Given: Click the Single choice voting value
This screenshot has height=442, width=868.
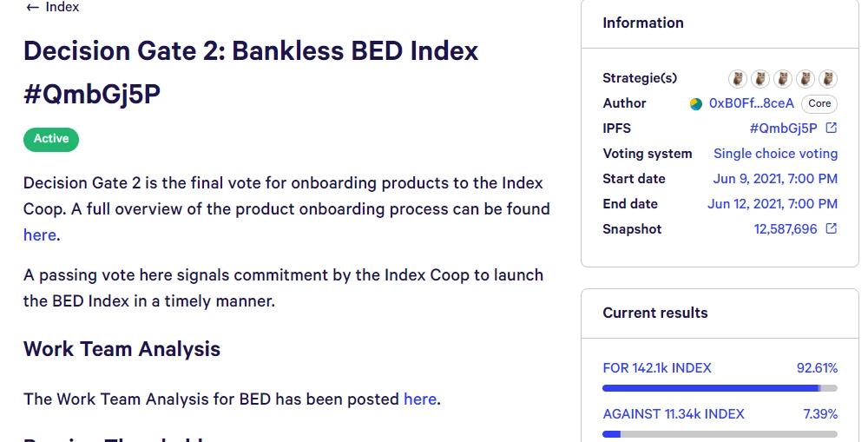Looking at the screenshot, I should [x=775, y=154].
